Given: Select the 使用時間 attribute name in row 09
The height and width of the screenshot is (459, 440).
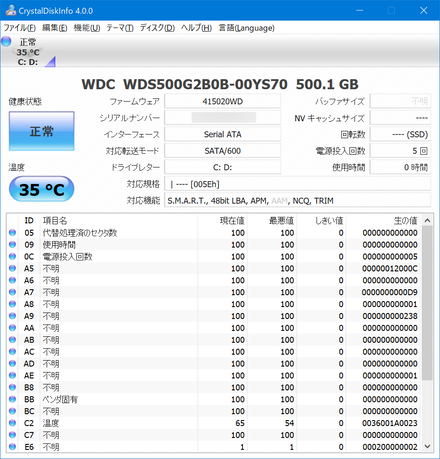Looking at the screenshot, I should tap(59, 245).
